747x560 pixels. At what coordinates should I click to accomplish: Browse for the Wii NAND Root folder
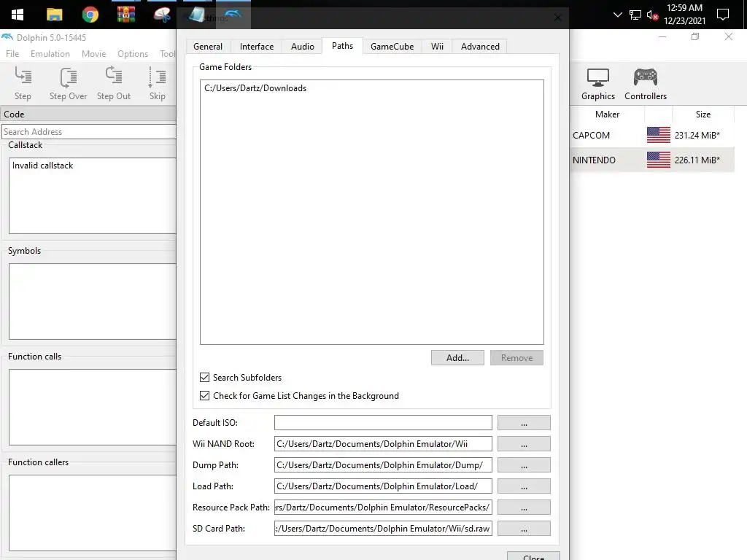[x=524, y=444]
